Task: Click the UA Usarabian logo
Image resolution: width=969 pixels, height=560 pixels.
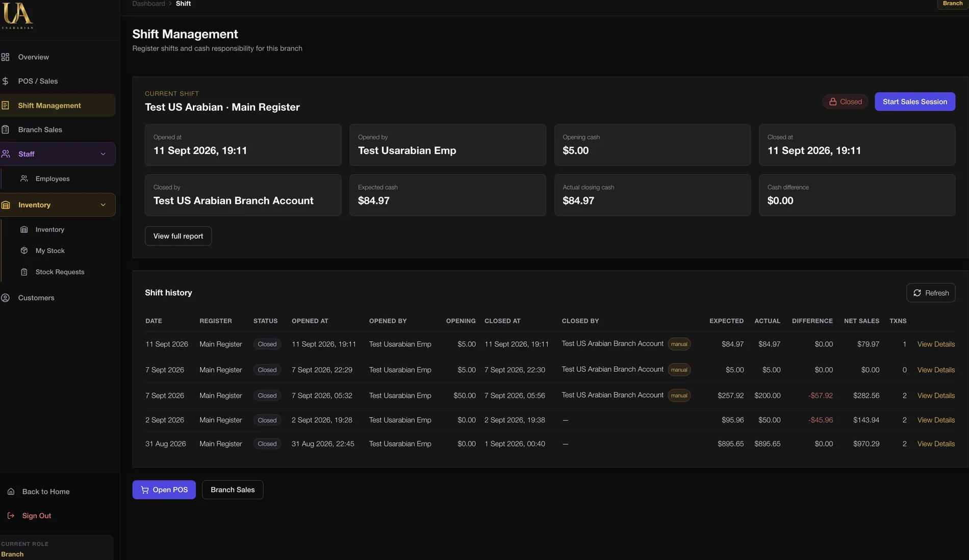Action: coord(18,15)
